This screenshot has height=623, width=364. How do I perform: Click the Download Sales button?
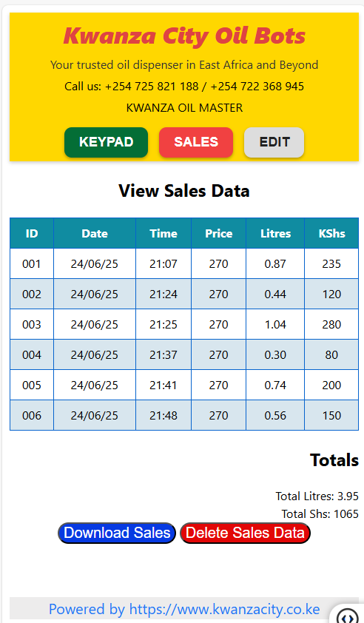pos(117,533)
